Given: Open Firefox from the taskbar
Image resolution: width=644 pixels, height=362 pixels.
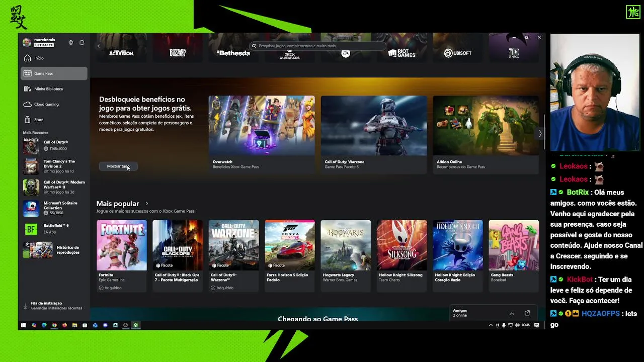Looking at the screenshot, I should coord(64,325).
